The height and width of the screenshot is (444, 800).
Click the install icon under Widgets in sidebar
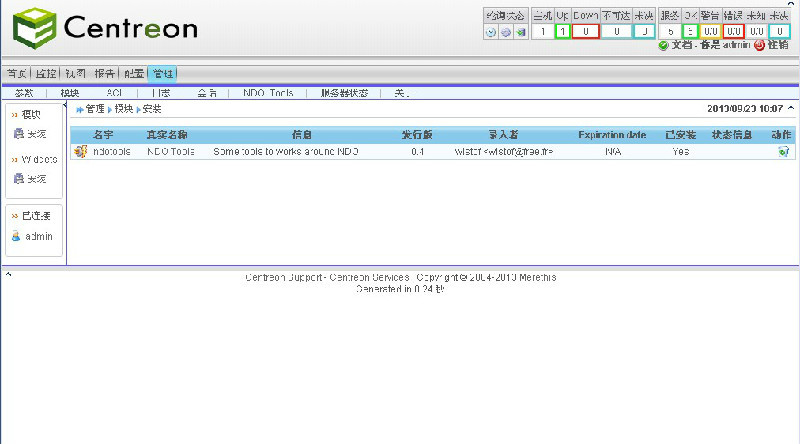point(19,178)
